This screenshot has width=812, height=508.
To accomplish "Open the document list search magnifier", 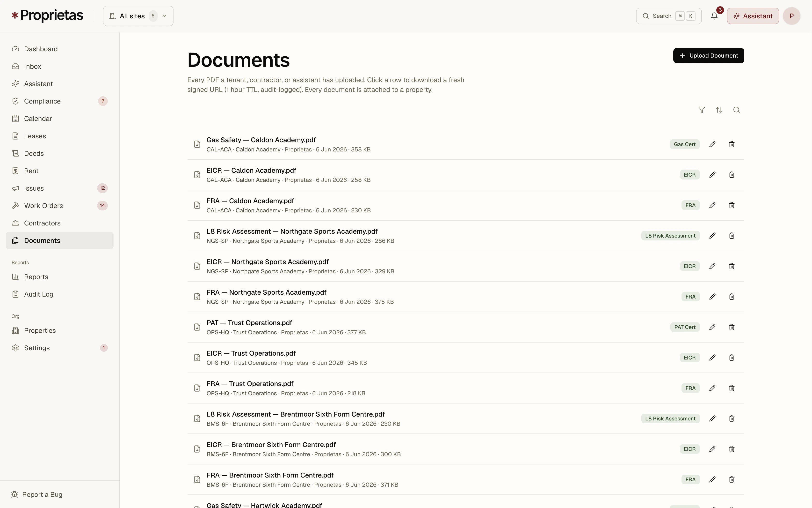I will (x=737, y=110).
